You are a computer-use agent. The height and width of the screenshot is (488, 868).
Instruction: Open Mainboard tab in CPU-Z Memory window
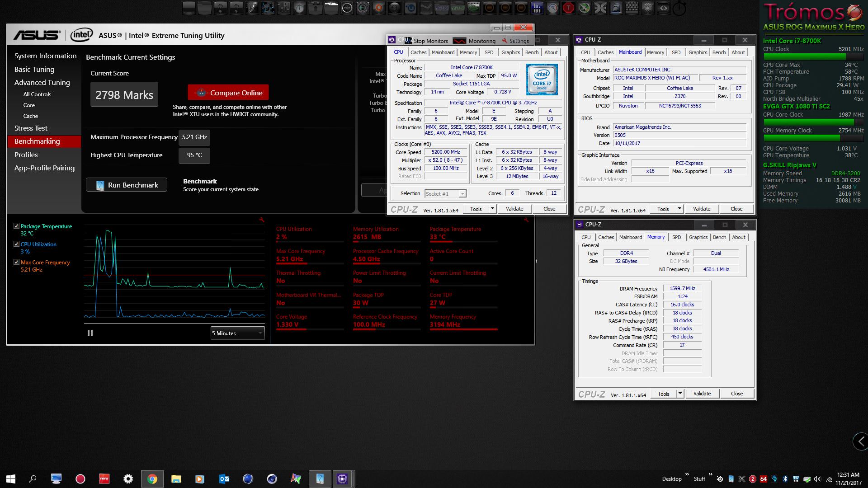point(631,237)
